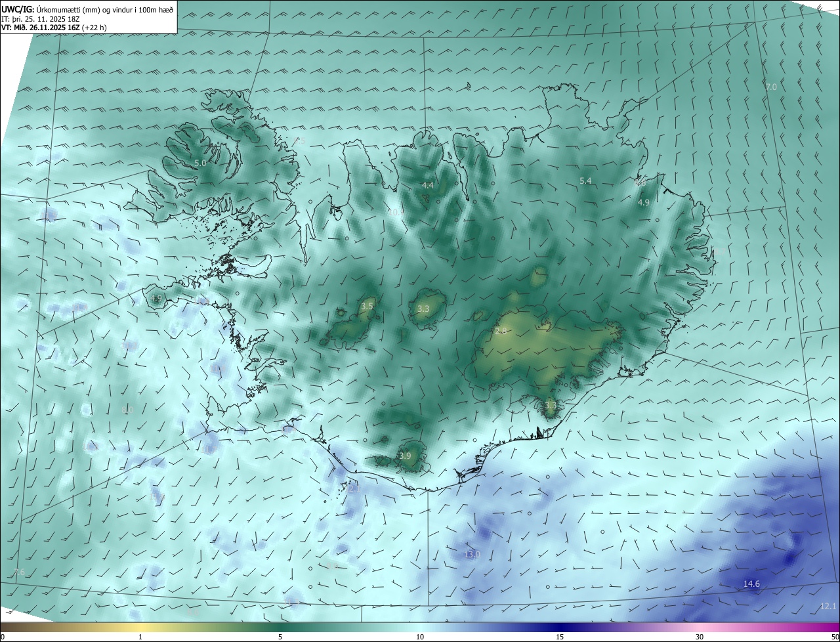Click the colorbar tick label 10

[420, 637]
